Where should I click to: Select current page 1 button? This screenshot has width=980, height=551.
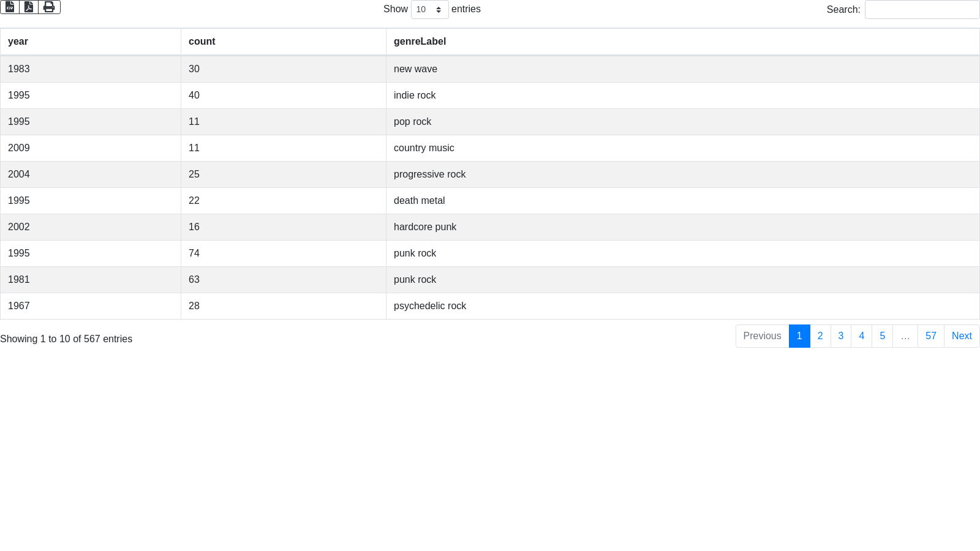(x=799, y=336)
